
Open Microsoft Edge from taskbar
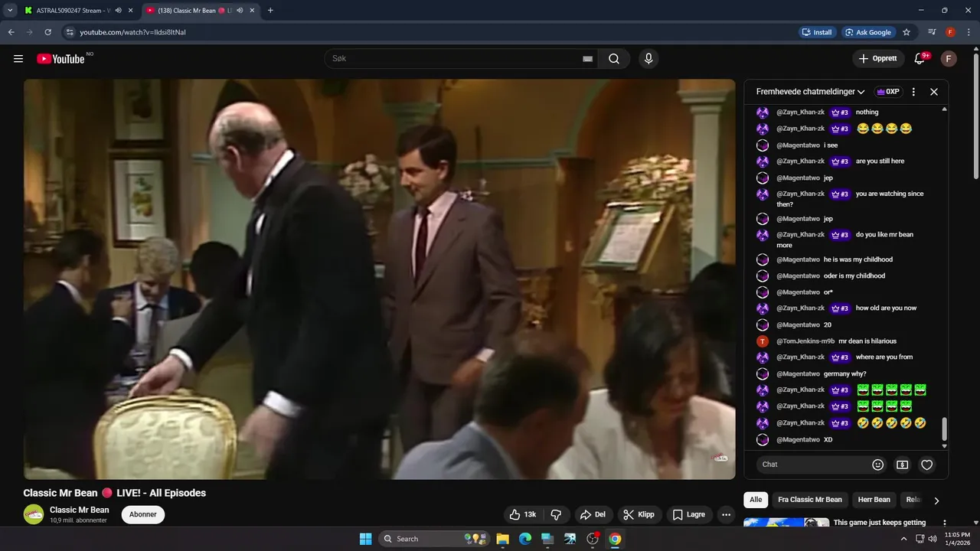525,539
